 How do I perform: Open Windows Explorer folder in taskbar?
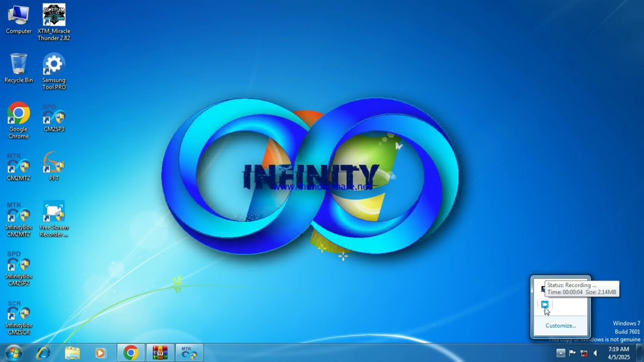(72, 353)
